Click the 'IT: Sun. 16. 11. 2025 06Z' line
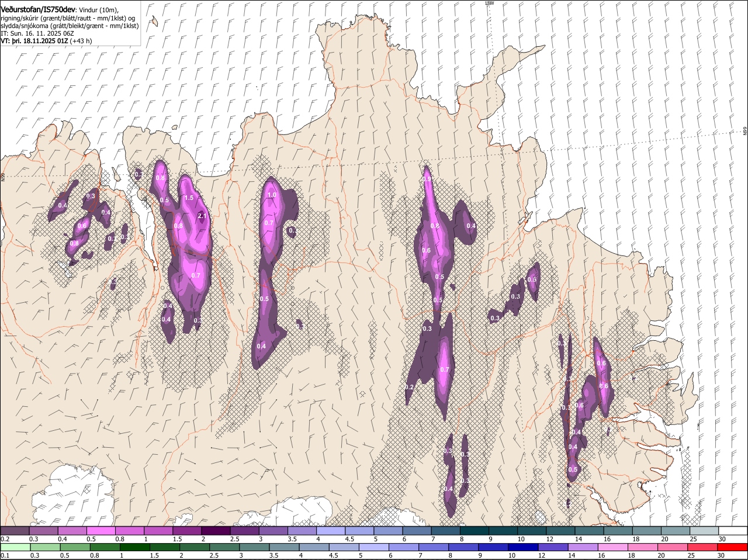Viewport: 748px width, 560px height. 37,33
